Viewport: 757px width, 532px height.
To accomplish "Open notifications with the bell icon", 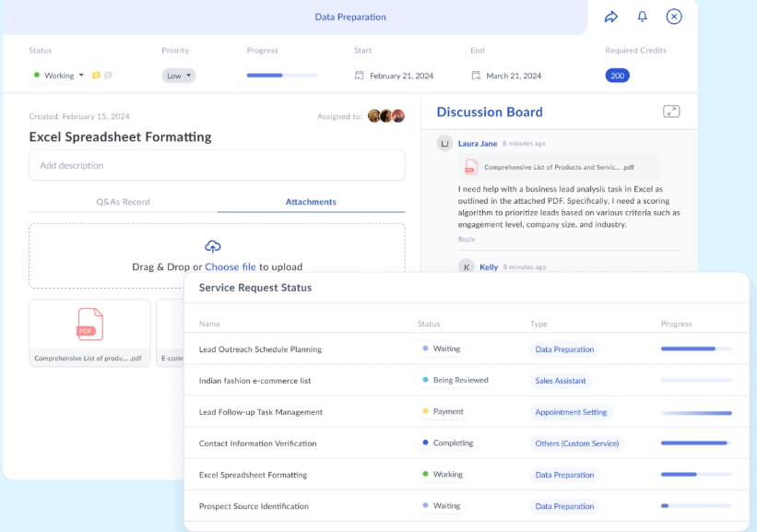I will pyautogui.click(x=642, y=17).
